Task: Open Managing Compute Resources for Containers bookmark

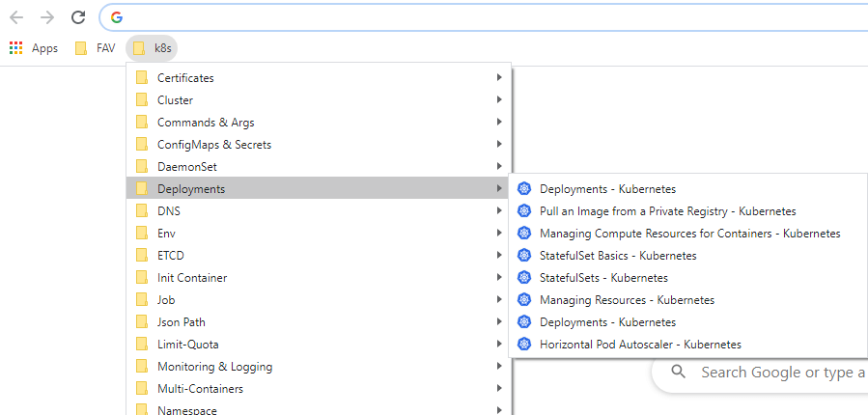Action: coord(687,233)
